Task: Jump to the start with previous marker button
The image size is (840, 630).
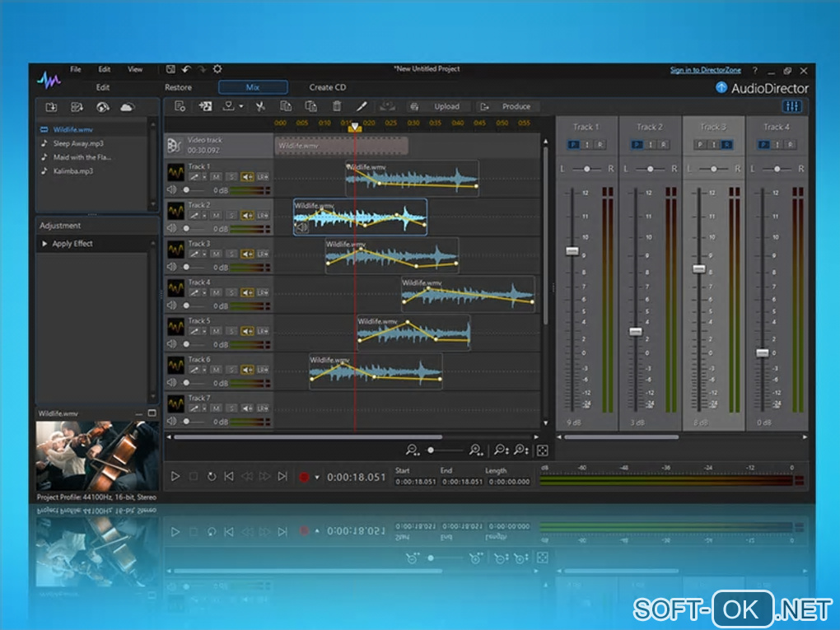Action: pos(229,476)
